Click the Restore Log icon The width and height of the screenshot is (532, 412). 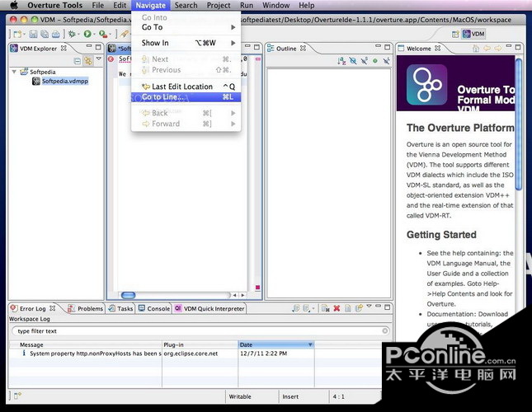pos(359,308)
